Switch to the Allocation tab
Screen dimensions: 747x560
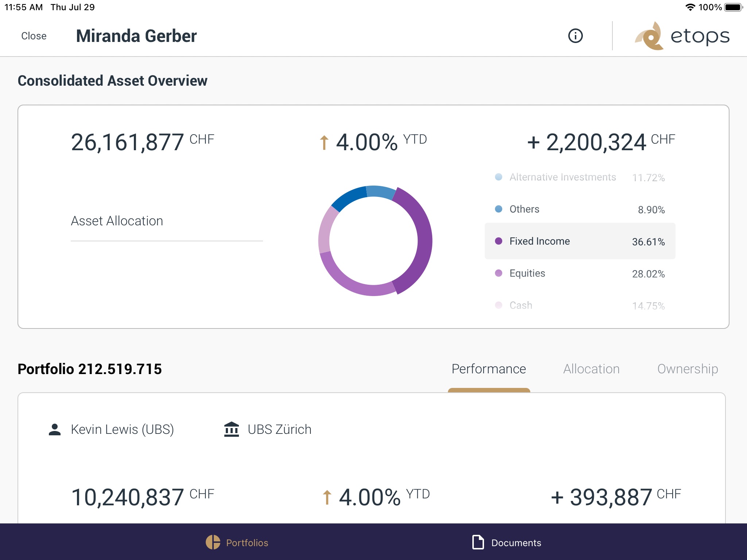[x=591, y=369]
